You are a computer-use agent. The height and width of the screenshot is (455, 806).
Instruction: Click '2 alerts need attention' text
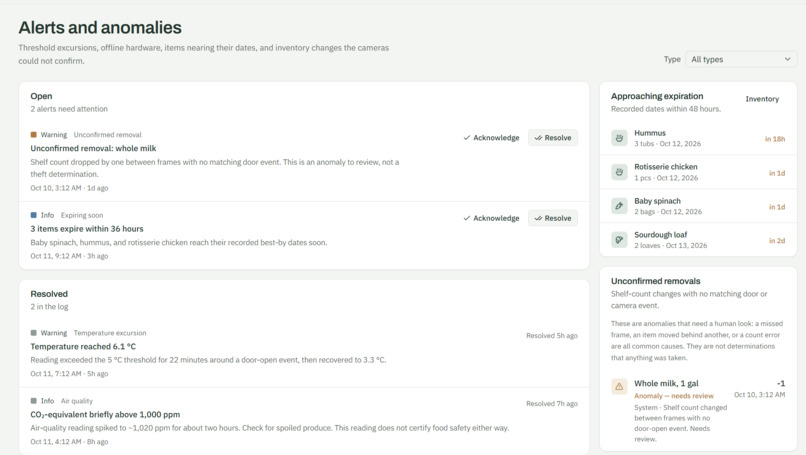coord(69,109)
